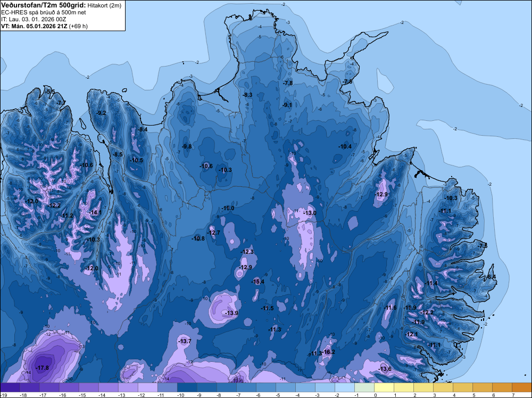Click the -14.1 temperature label
The height and width of the screenshot is (398, 532).
coord(95,212)
